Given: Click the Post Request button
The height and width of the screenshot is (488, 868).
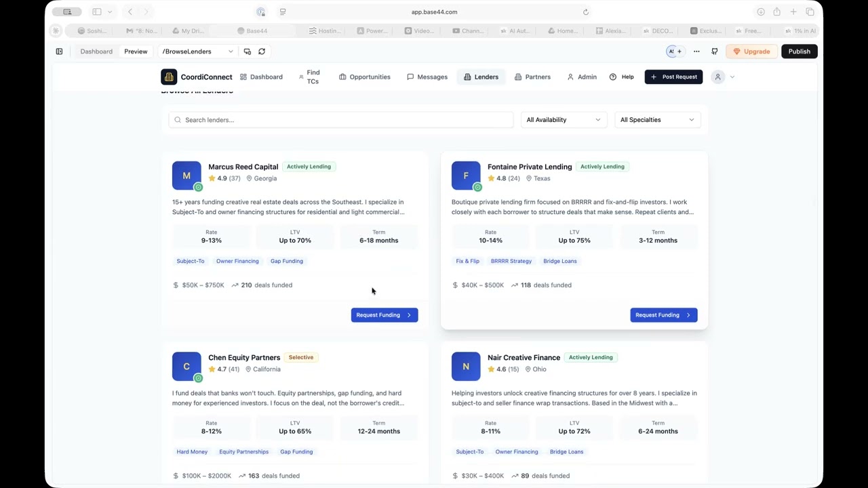Looking at the screenshot, I should tap(673, 77).
